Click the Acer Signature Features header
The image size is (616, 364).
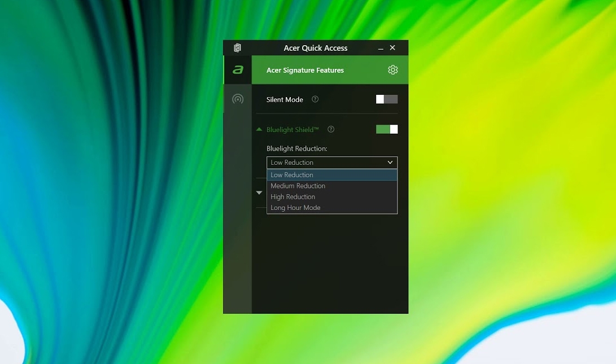click(305, 71)
